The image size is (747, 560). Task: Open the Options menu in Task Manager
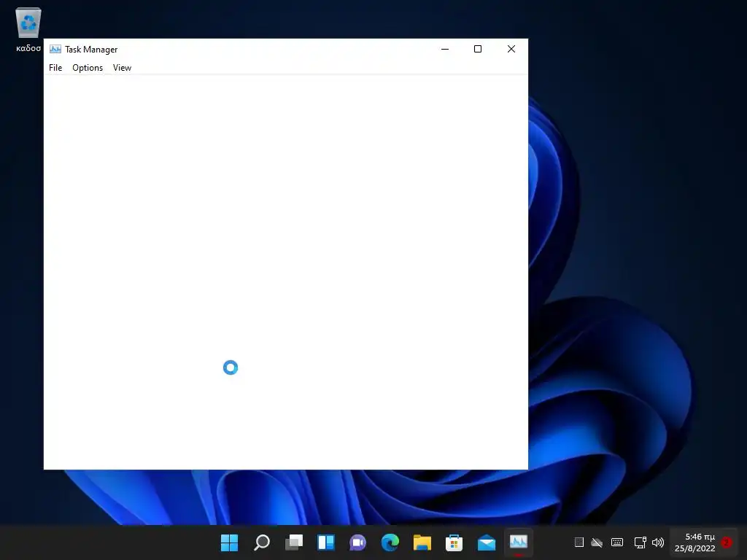[88, 68]
